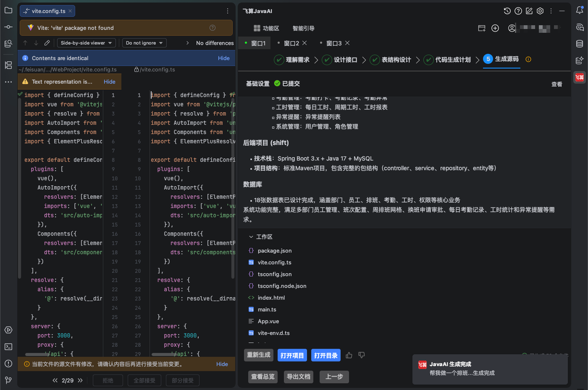Viewport: 588px width, 390px height.
Task: Go to 表结构设计 step
Action: coord(390,59)
